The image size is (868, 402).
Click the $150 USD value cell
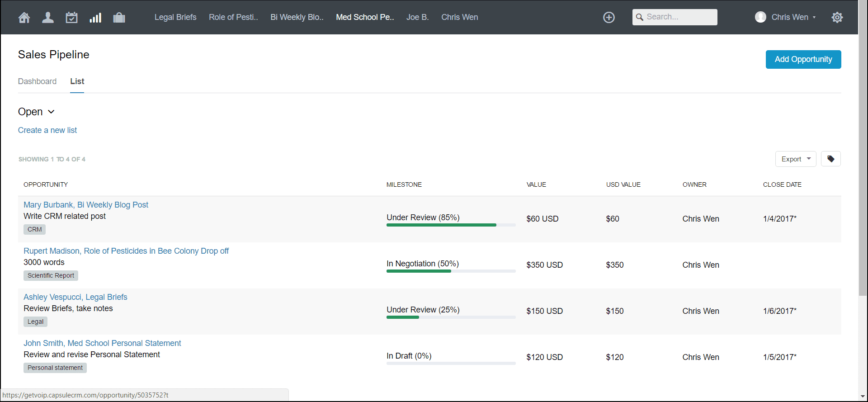545,311
